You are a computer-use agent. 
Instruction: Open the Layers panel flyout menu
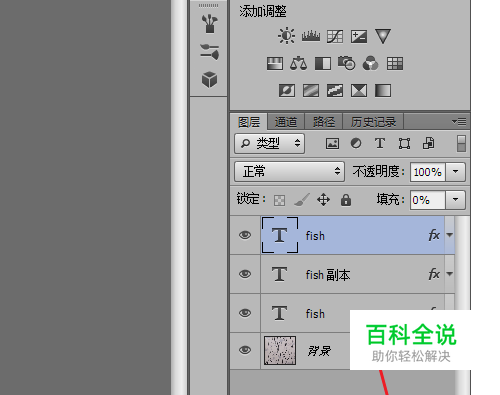(459, 122)
